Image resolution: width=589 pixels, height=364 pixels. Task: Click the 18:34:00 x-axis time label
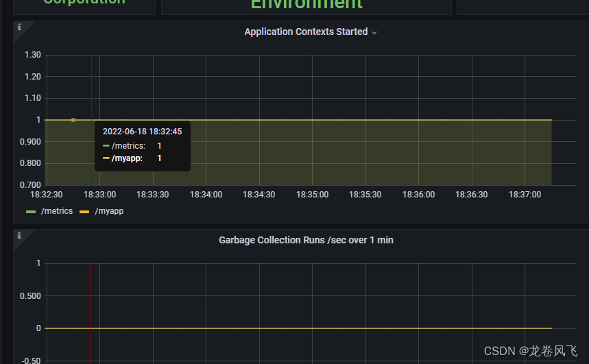tap(206, 195)
